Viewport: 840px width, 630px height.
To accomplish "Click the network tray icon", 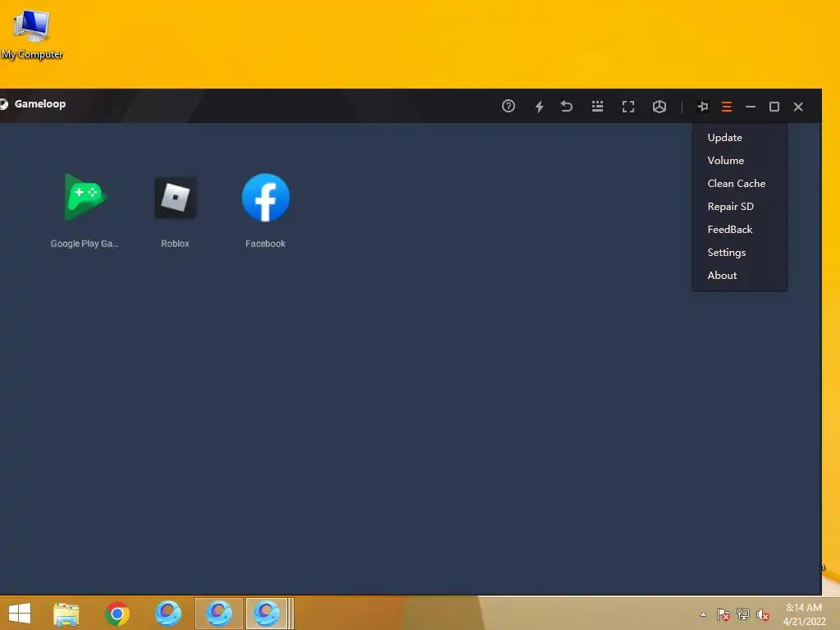I will pos(743,614).
